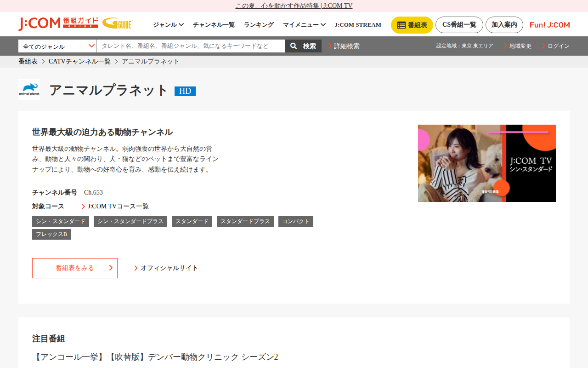
Task: Select the シン・スタンダードプラス course tag
Action: (130, 221)
